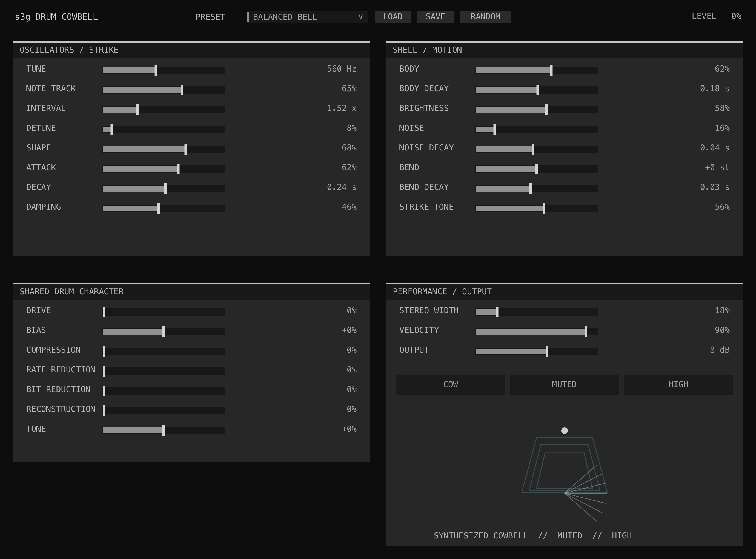Click the ATTACK slider
Viewport: 756px width, 559px height.
pos(164,169)
